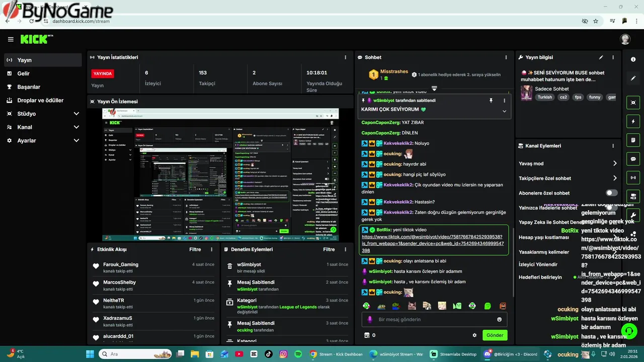Open Spotify from the taskbar

pyautogui.click(x=298, y=354)
